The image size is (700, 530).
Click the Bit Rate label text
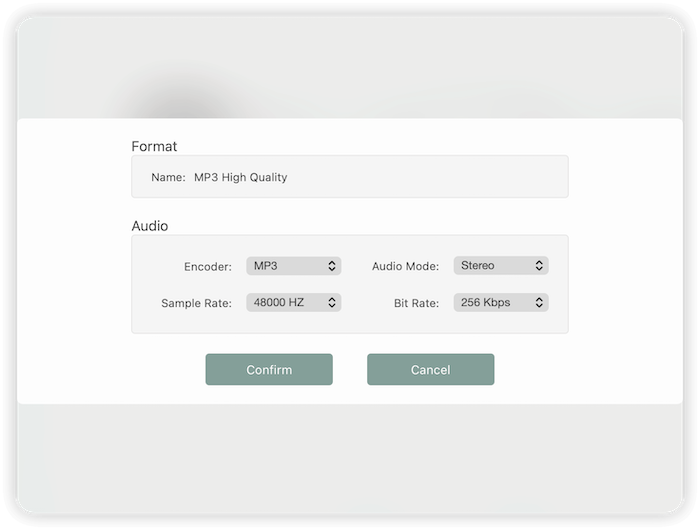click(416, 303)
